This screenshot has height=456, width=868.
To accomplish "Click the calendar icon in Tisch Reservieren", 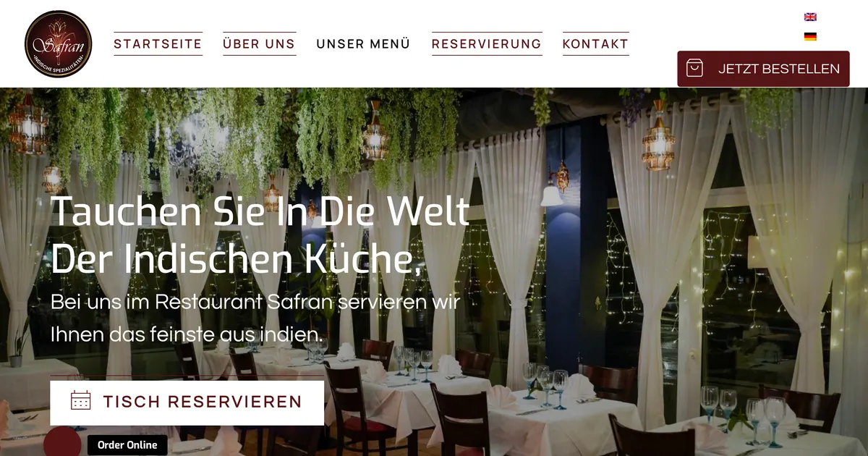I will click(x=81, y=402).
